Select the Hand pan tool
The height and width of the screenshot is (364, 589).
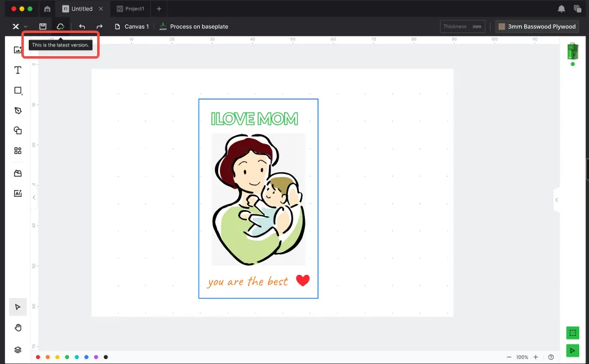(x=18, y=328)
